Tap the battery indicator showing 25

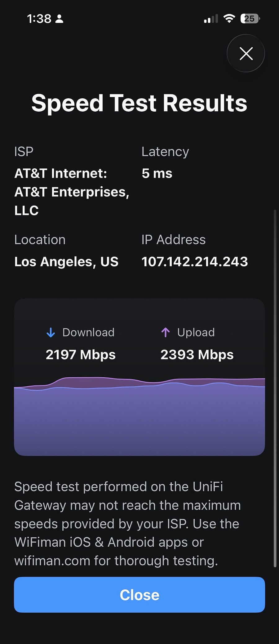click(x=250, y=19)
